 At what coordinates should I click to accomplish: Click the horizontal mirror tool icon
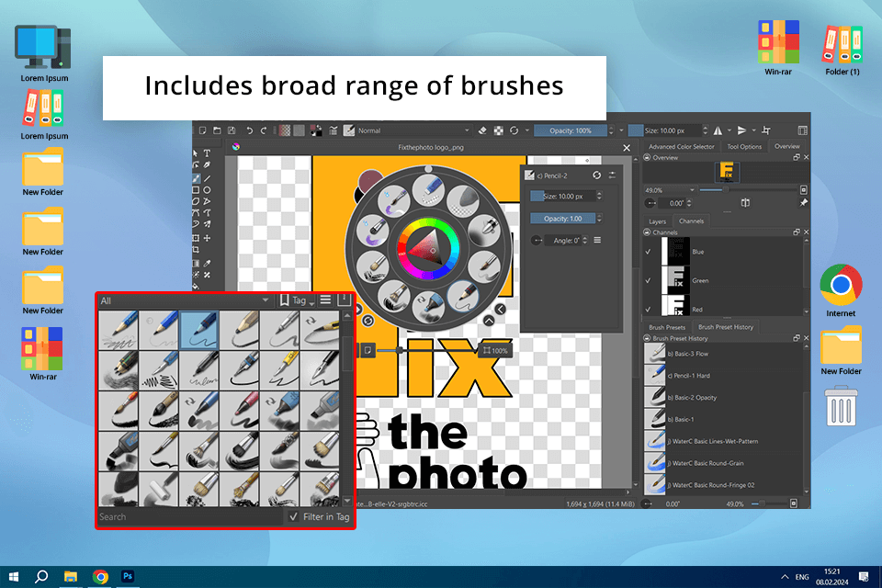point(717,130)
